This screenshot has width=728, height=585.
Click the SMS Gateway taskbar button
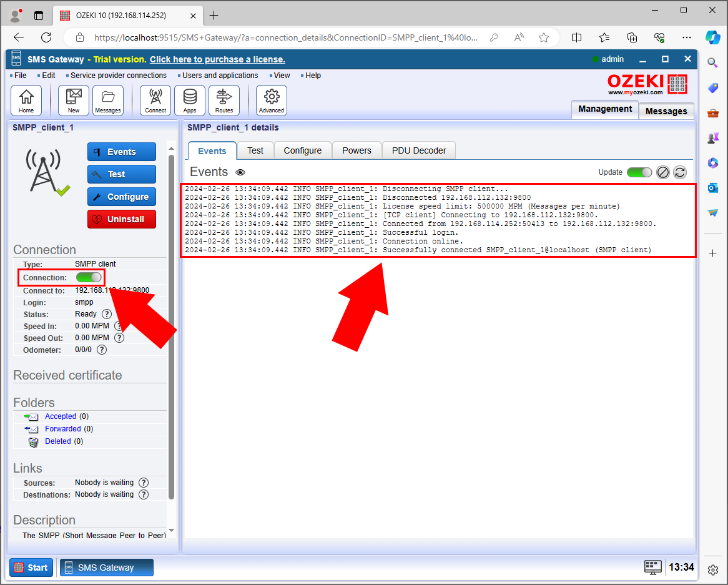[x=106, y=568]
